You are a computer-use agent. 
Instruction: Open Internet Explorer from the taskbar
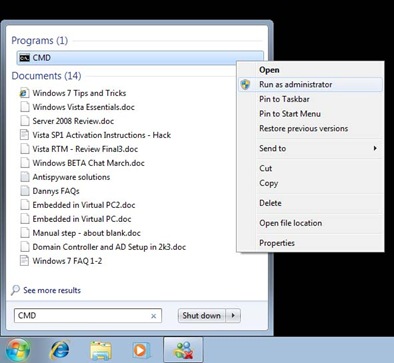click(59, 350)
